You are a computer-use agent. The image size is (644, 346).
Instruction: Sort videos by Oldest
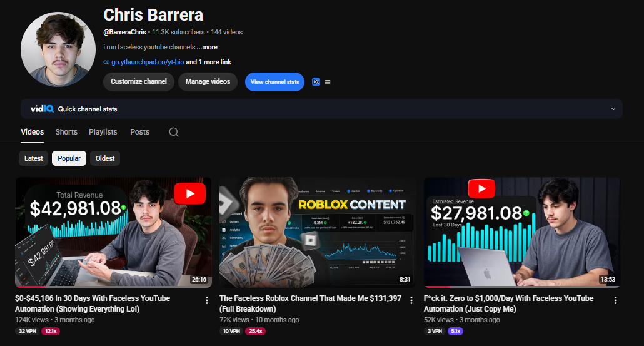pyautogui.click(x=105, y=158)
